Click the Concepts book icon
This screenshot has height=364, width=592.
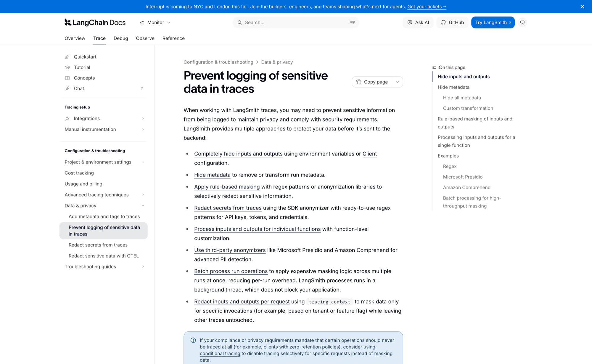[67, 78]
